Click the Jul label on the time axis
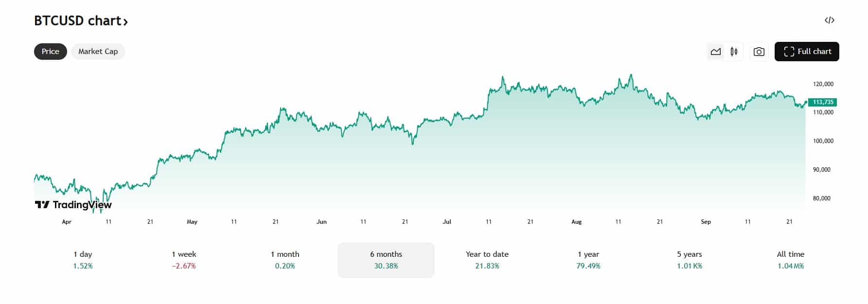The image size is (868, 304). (447, 222)
